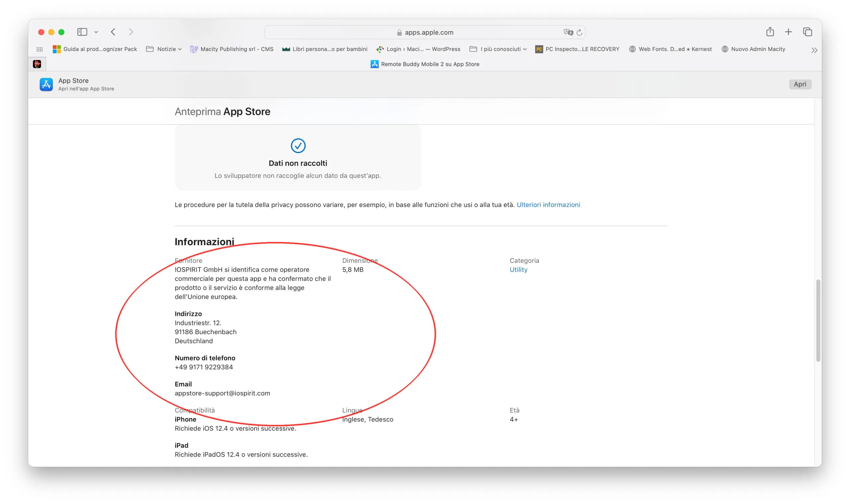This screenshot has height=504, width=850.
Task: Expand the Notizie bookmarks folder
Action: pyautogui.click(x=164, y=49)
